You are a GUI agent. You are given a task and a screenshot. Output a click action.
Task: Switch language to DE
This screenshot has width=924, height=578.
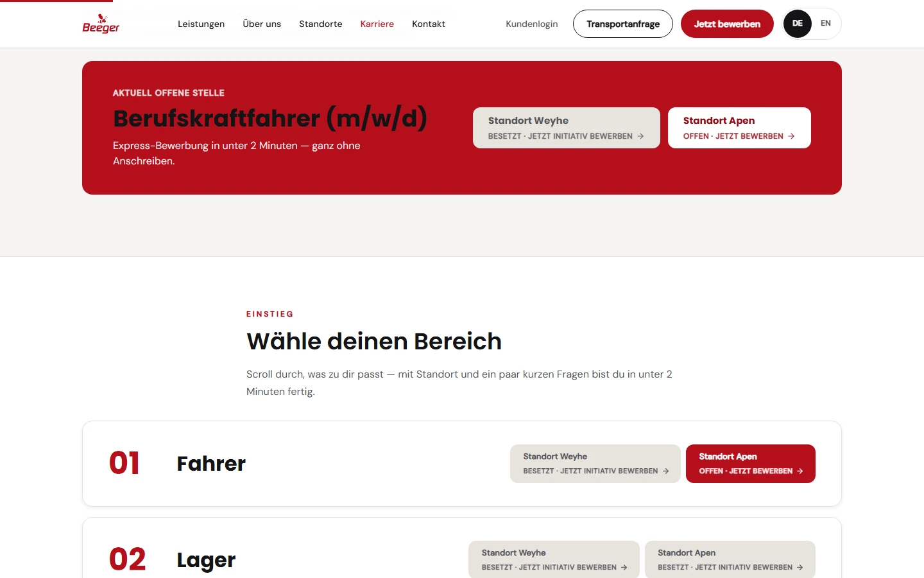(798, 24)
